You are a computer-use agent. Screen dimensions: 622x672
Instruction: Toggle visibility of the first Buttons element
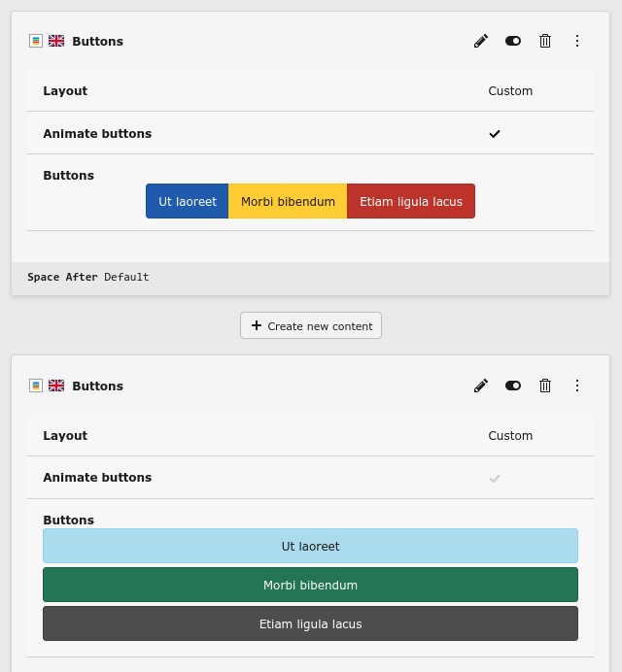(x=513, y=41)
